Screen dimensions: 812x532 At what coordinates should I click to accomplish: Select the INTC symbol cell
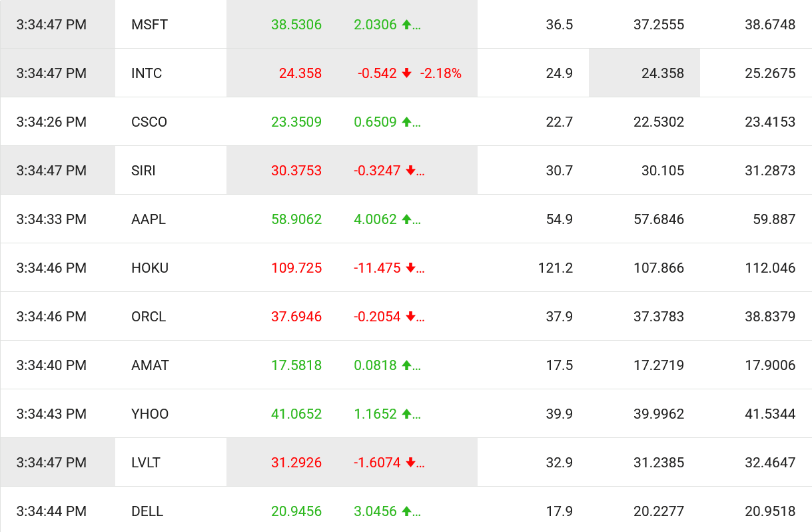(171, 73)
